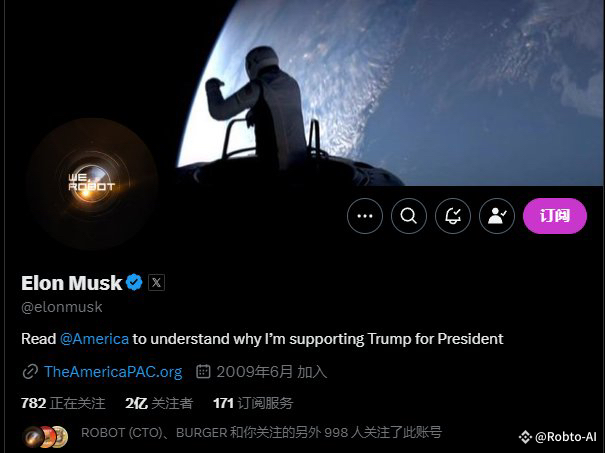Open the 2亿 关注者 followers list
The width and height of the screenshot is (605, 453).
pyautogui.click(x=159, y=403)
